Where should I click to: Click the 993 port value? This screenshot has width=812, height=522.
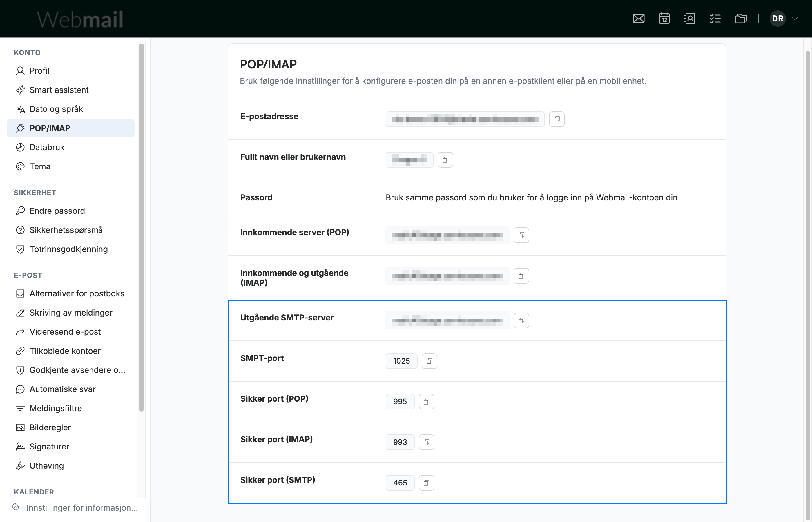(x=400, y=442)
